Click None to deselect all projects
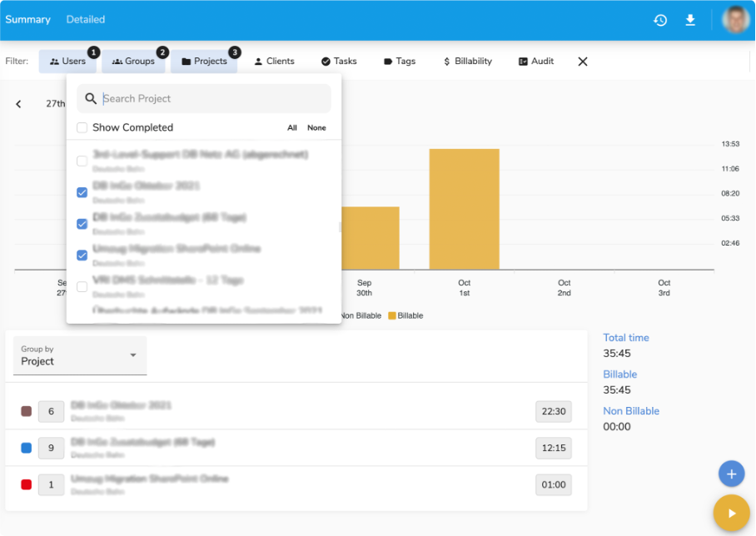 click(316, 128)
